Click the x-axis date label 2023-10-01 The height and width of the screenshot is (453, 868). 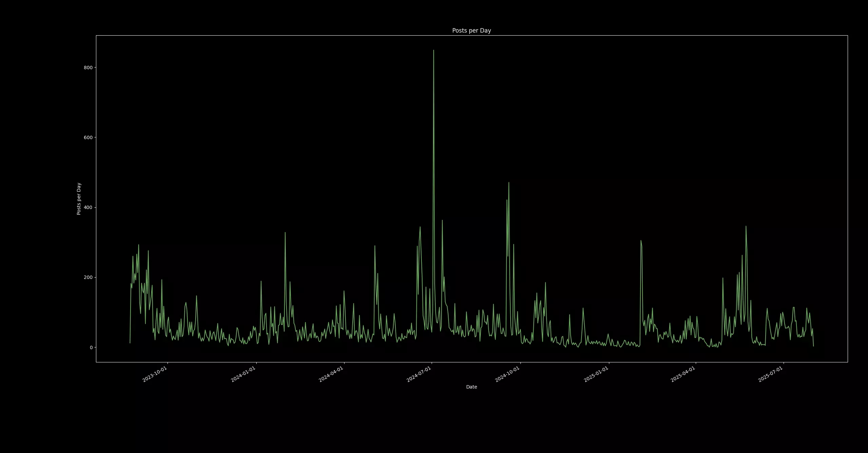[x=155, y=374]
